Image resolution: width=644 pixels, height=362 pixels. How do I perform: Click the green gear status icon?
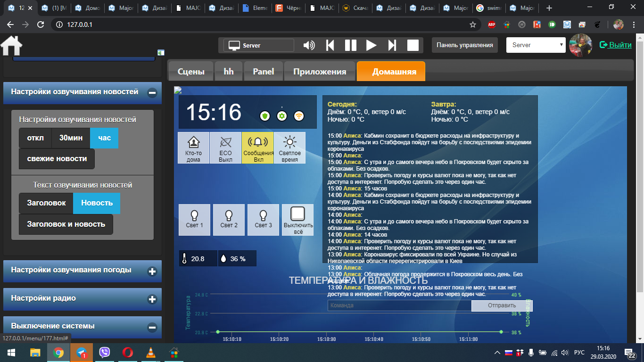tap(282, 116)
